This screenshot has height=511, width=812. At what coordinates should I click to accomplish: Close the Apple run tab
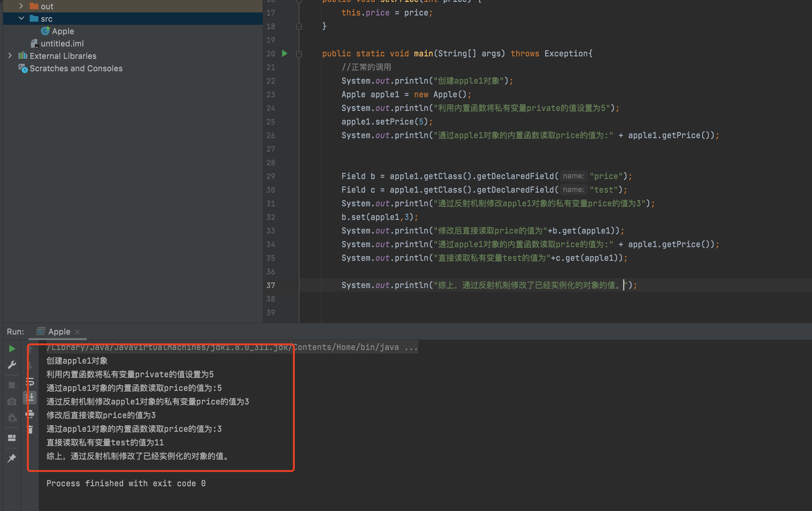click(x=77, y=332)
